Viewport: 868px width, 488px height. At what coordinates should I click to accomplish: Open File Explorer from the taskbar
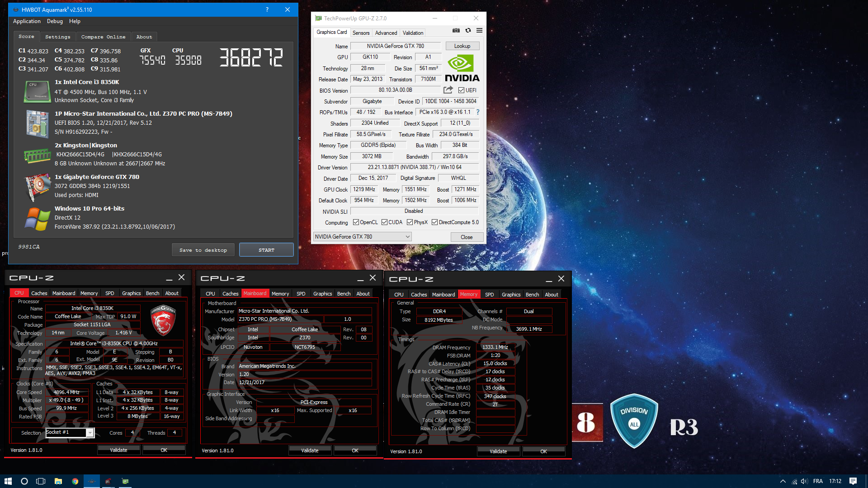click(x=58, y=481)
